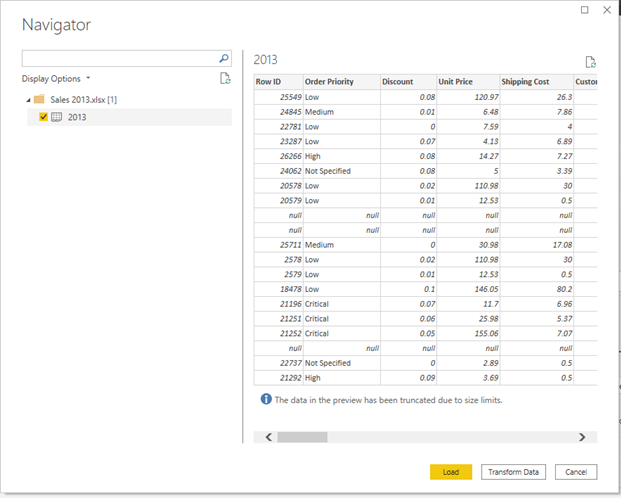Refresh the 2013 data preview via the top-right icon
Viewport: 621px width, 498px height.
(x=591, y=62)
